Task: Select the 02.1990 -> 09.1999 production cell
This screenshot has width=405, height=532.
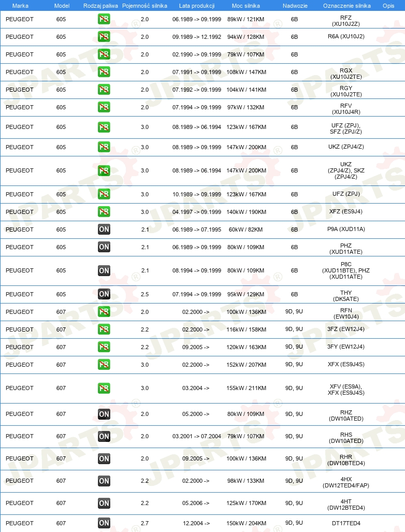Action: click(x=197, y=54)
